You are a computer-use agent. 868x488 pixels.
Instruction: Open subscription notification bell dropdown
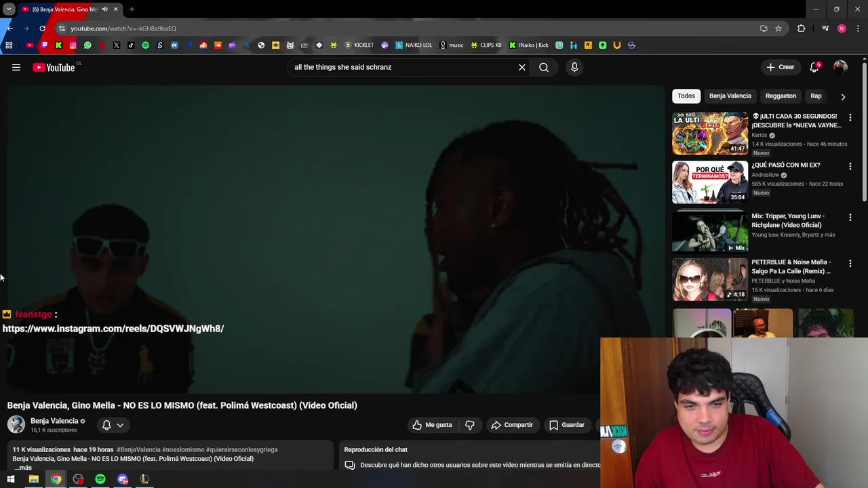(x=113, y=425)
